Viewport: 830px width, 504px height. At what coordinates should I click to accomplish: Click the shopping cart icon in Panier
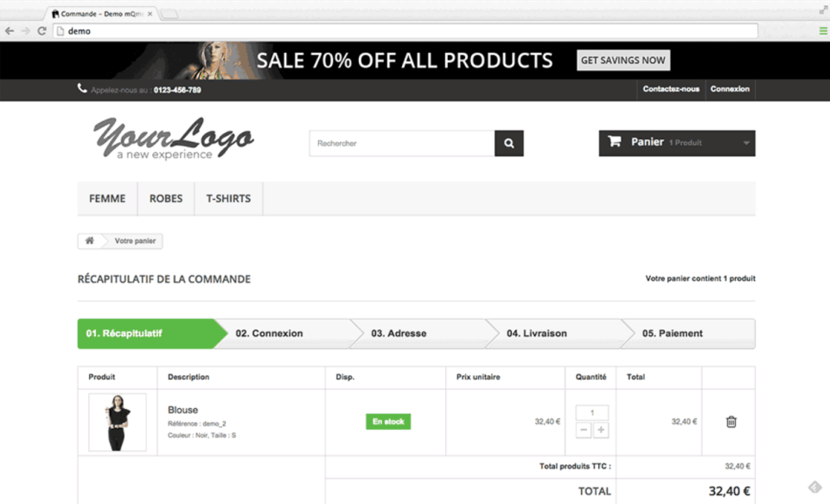coord(615,142)
